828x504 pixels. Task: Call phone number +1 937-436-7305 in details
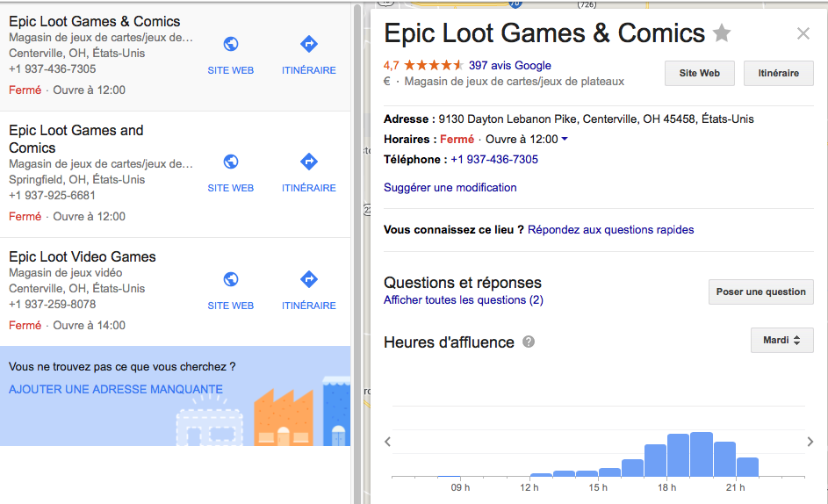[494, 160]
